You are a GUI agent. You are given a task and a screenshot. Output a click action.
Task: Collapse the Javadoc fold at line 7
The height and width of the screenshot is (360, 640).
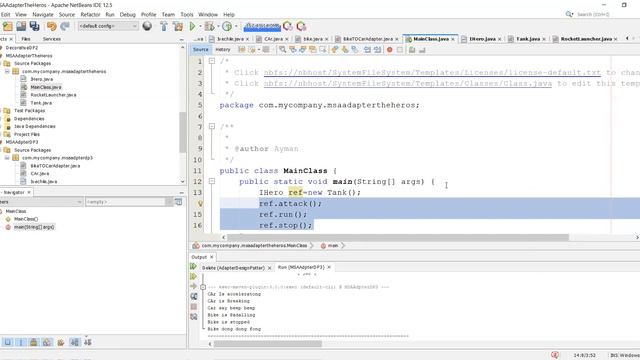click(x=212, y=127)
